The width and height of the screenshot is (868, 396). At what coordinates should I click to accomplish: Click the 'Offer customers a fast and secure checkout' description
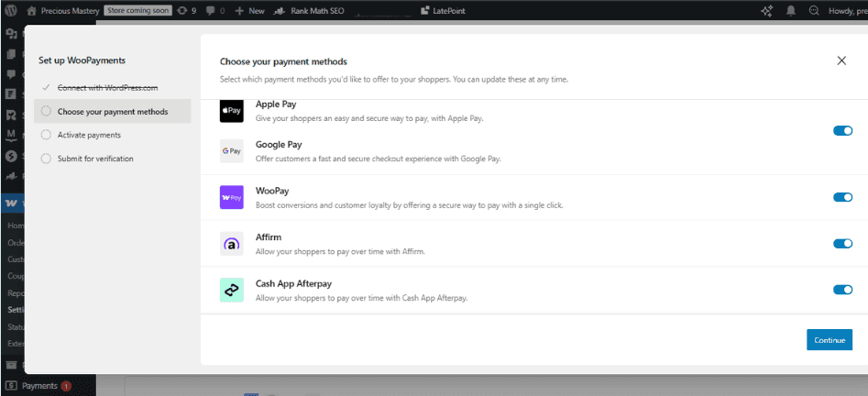tap(379, 159)
